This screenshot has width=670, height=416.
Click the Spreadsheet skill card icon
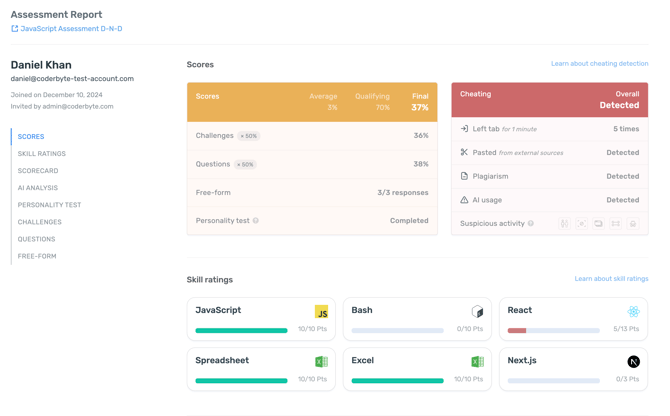tap(321, 362)
